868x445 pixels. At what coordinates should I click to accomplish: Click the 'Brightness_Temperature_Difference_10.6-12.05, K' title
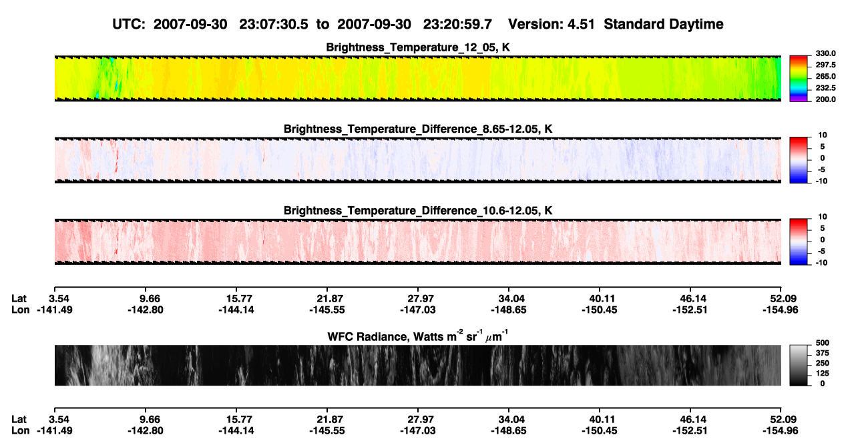point(418,210)
